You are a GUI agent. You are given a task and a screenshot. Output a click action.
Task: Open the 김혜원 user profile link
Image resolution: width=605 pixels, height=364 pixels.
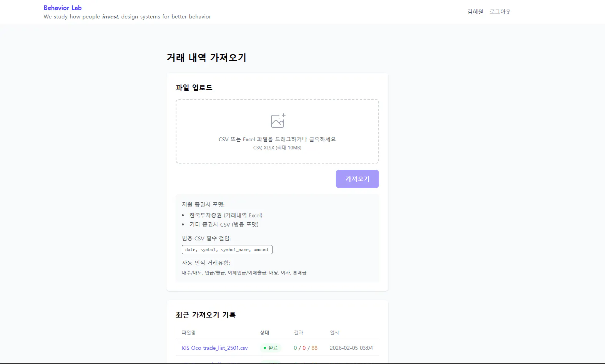(x=475, y=12)
